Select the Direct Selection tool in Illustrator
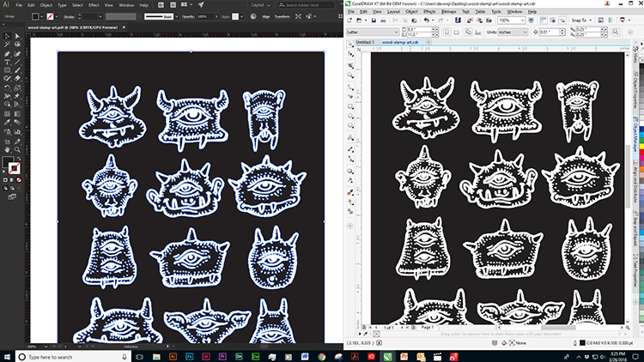Viewport: 644px width, 362px height. [x=17, y=36]
